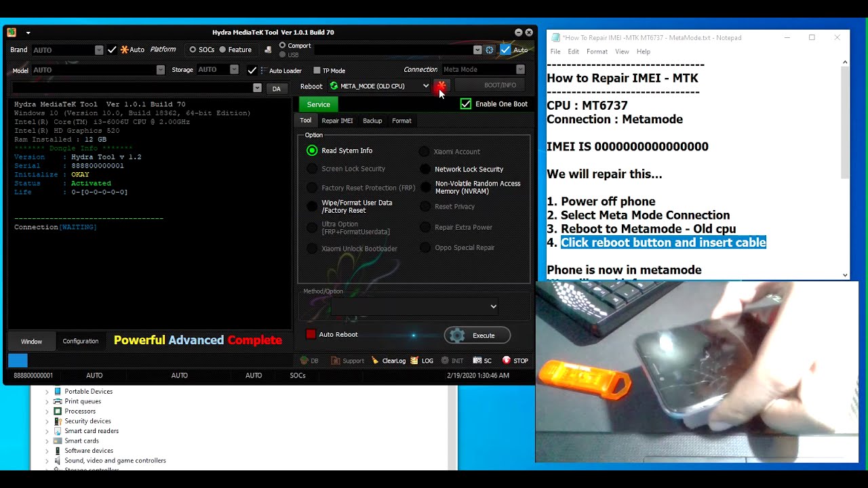Screen dimensions: 868x488
Task: Click the orange star Auto icon beside Brand
Action: pyautogui.click(x=124, y=49)
